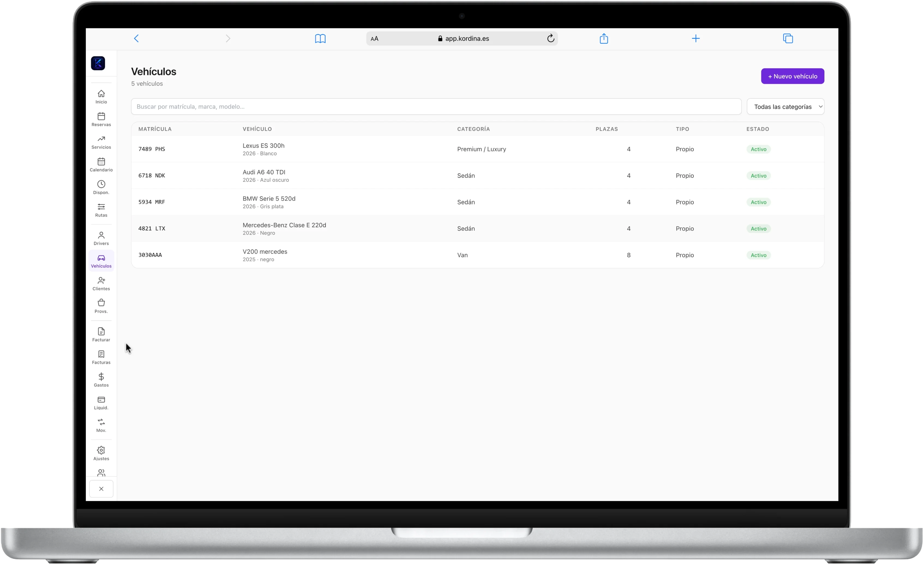924x565 pixels.
Task: Select plate 7489 PHS
Action: point(152,149)
